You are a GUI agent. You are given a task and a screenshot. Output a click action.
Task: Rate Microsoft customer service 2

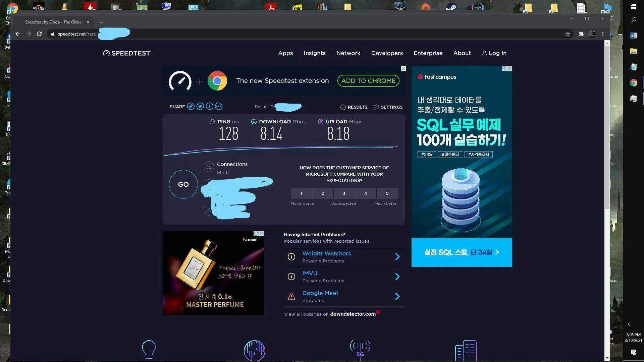pyautogui.click(x=323, y=193)
